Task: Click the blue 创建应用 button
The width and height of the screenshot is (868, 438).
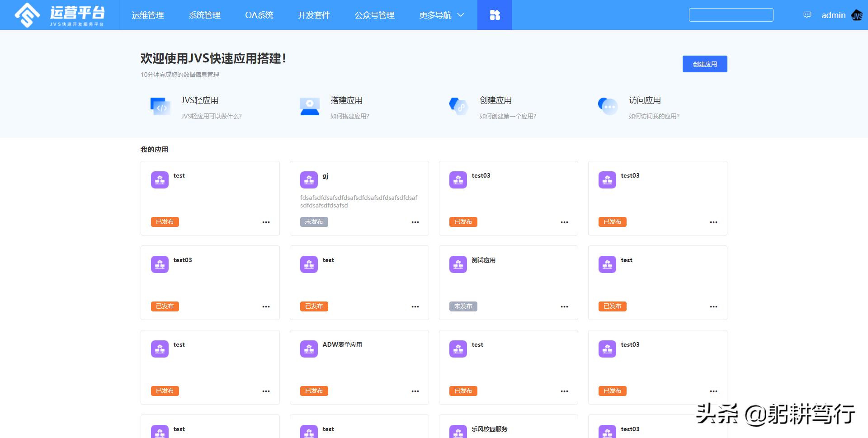Action: click(705, 64)
